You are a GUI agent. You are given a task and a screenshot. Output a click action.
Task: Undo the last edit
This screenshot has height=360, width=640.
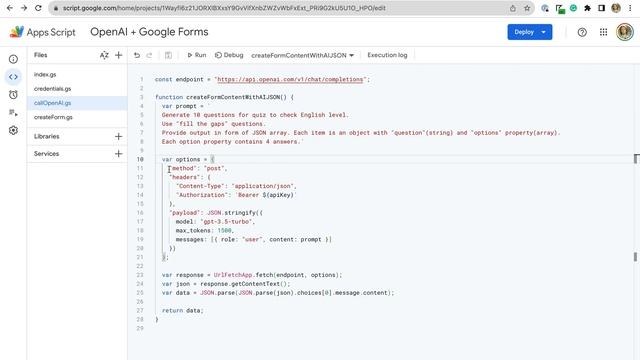[x=137, y=55]
